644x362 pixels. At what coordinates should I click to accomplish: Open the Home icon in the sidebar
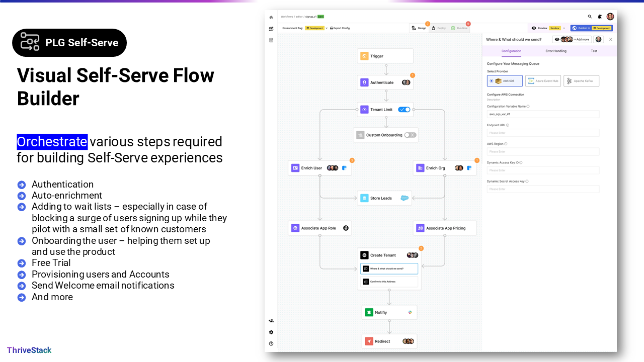click(271, 17)
